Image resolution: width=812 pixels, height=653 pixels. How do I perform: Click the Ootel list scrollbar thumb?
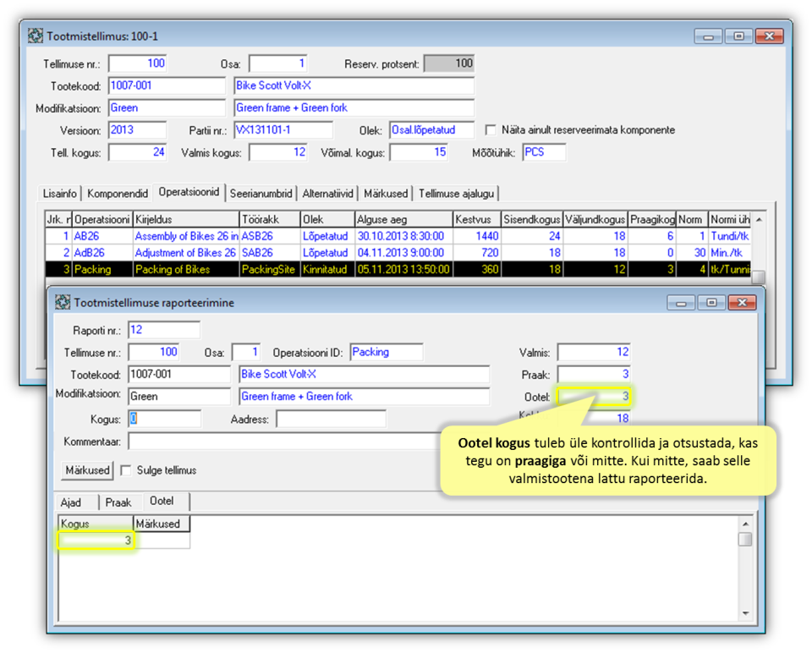pos(746,539)
